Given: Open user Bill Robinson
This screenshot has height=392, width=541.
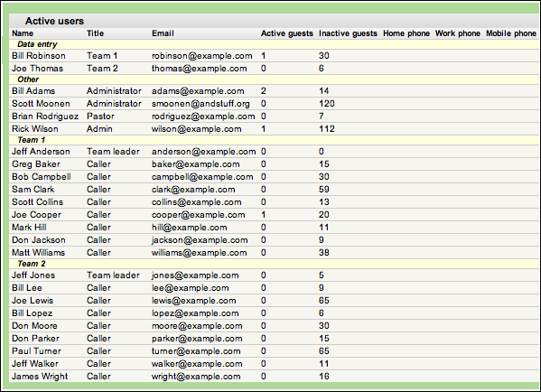Looking at the screenshot, I should tap(39, 56).
